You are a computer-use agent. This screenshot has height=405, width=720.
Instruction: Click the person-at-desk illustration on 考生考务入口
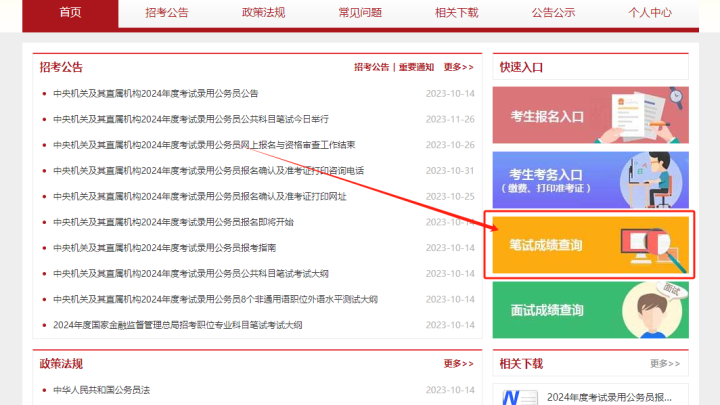[651, 180]
